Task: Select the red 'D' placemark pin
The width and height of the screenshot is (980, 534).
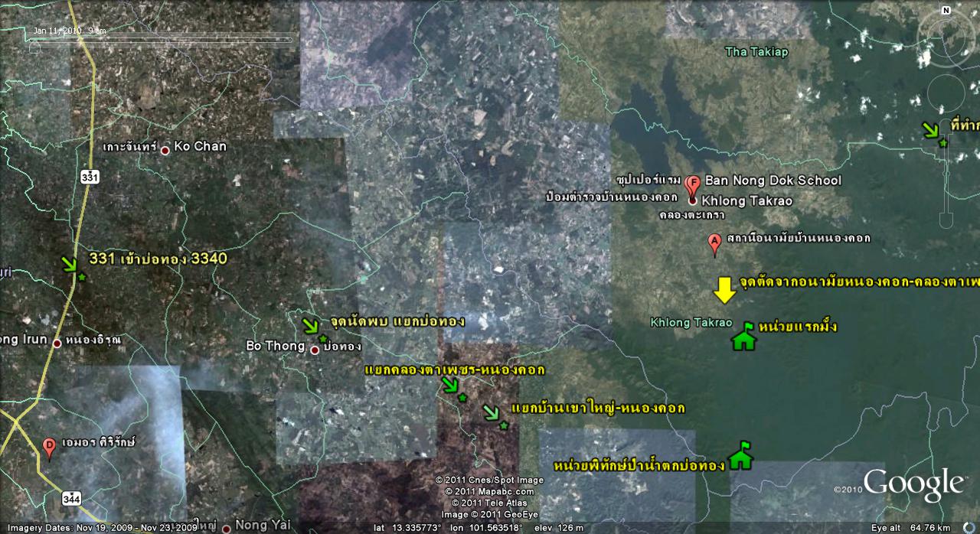Action: point(49,447)
